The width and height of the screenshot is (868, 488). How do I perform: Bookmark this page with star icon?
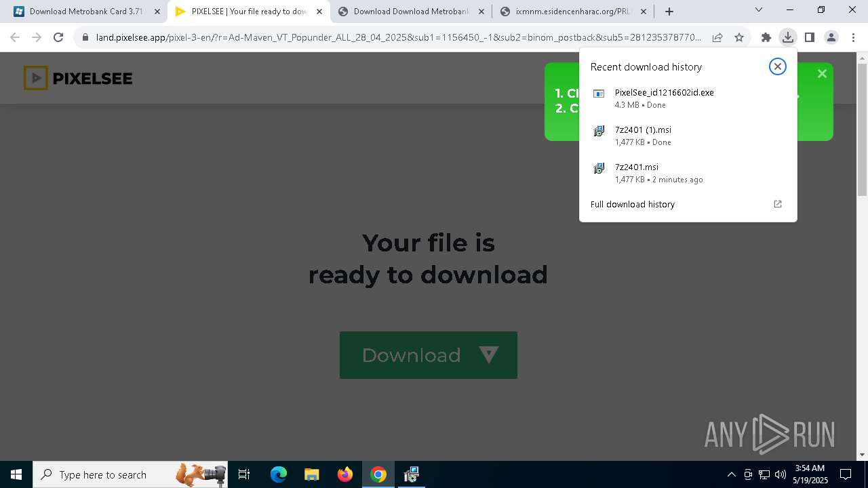coord(739,37)
